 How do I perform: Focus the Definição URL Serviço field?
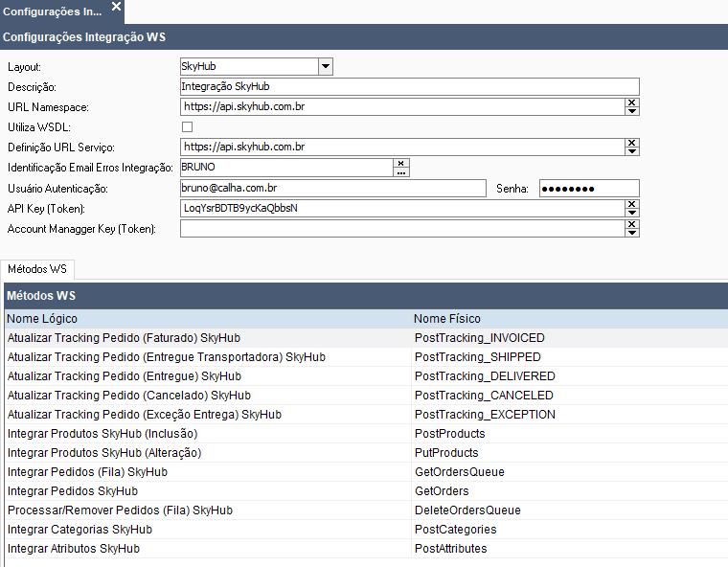click(402, 147)
